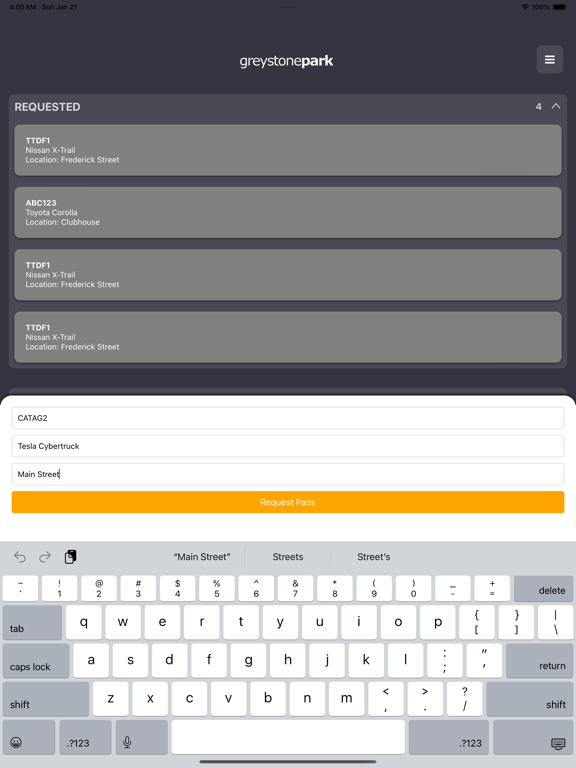Tap the 5 percent key
The height and width of the screenshot is (768, 576).
(x=216, y=588)
